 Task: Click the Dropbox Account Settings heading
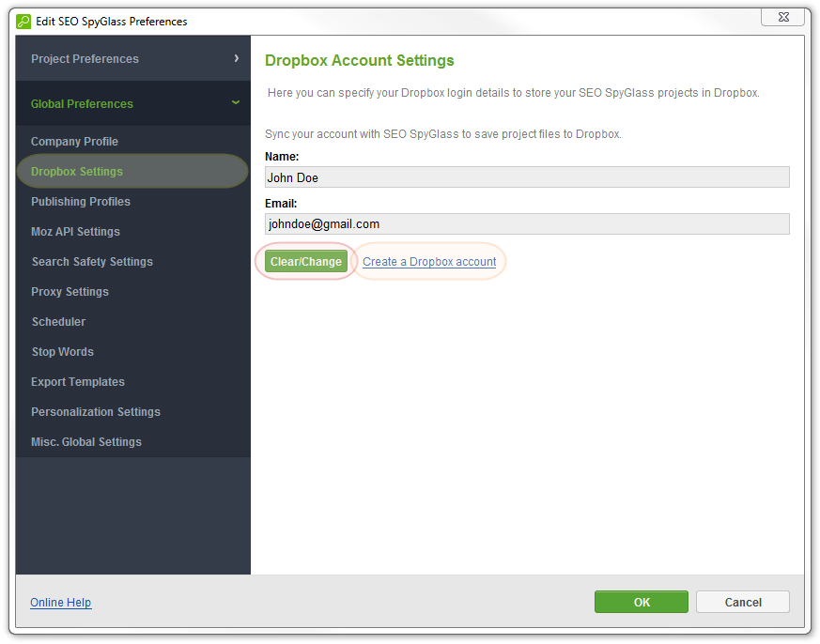(359, 61)
